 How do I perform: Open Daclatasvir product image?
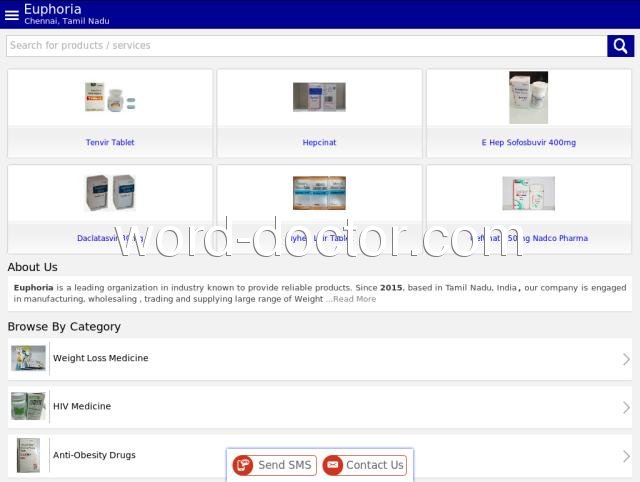click(110, 193)
